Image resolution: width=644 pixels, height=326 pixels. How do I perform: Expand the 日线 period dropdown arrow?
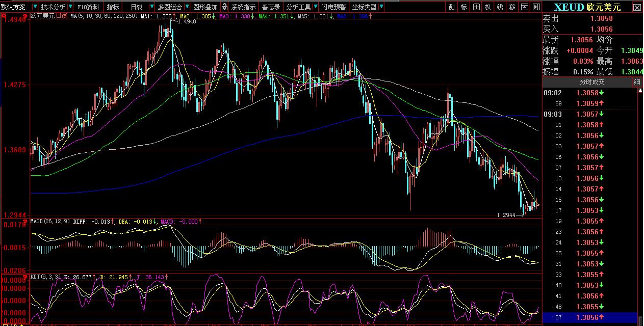click(152, 7)
